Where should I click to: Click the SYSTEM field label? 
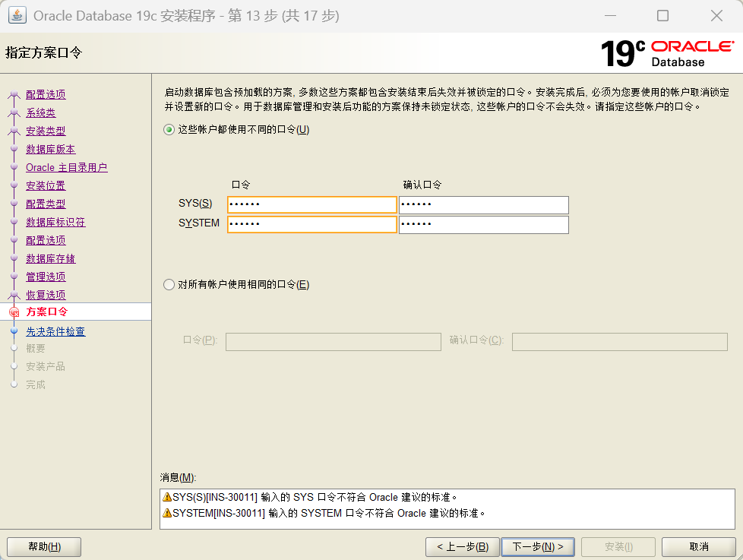pyautogui.click(x=199, y=223)
